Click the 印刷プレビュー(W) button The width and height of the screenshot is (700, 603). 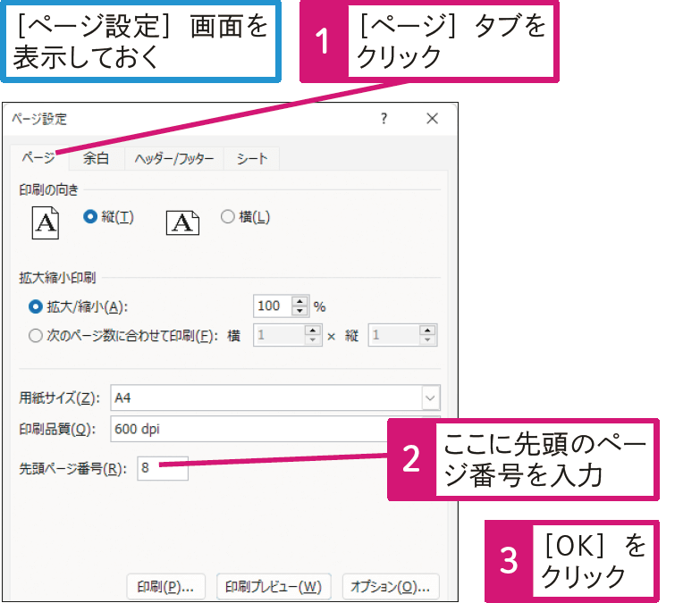click(x=274, y=587)
